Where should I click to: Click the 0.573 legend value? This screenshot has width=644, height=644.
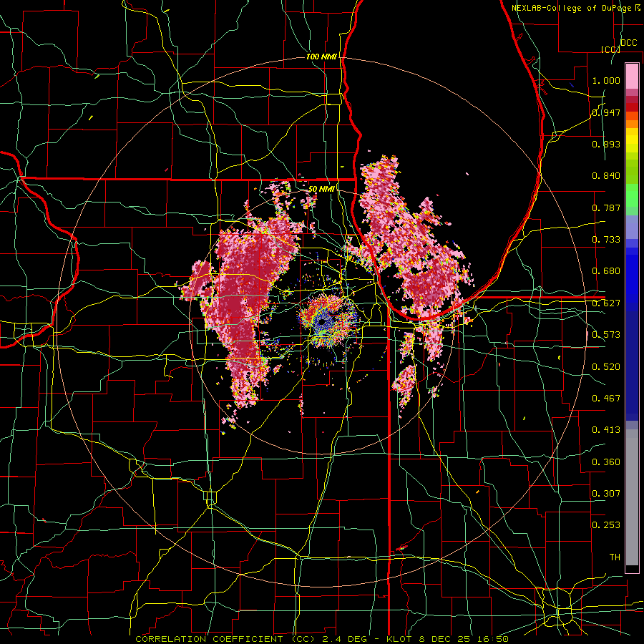[x=606, y=335]
